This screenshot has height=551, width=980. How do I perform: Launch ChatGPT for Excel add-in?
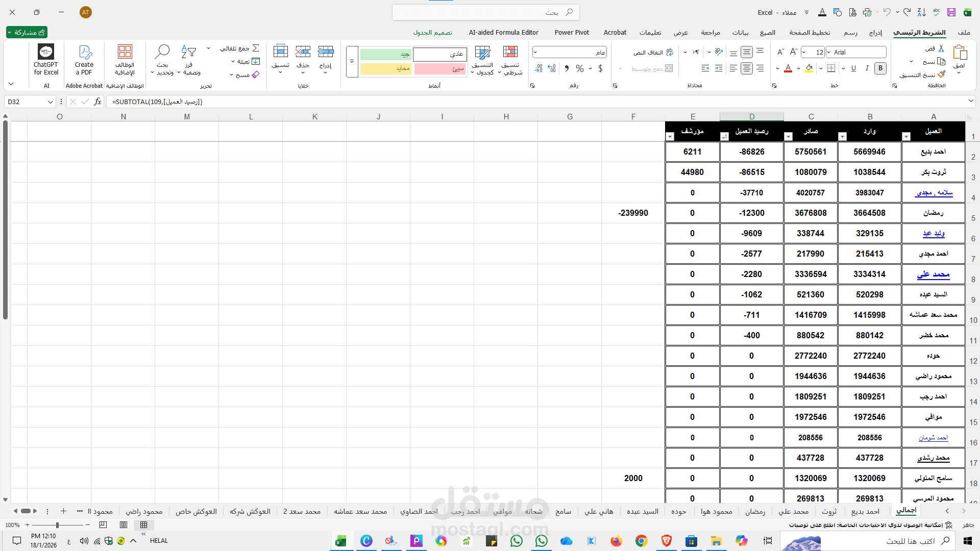coord(46,52)
